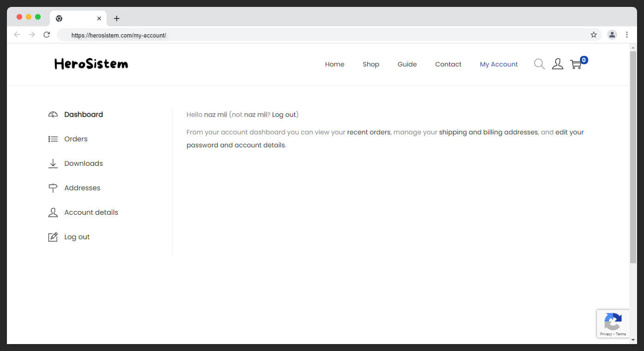The width and height of the screenshot is (644, 351).
Task: Open Account details in the sidebar
Action: tap(91, 212)
